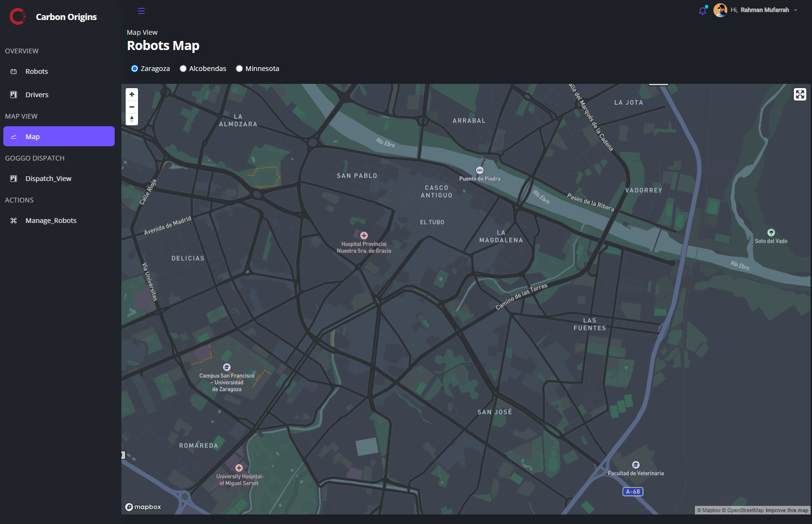Click the hamburger menu icon
Screen dimensions: 812x524
click(141, 11)
